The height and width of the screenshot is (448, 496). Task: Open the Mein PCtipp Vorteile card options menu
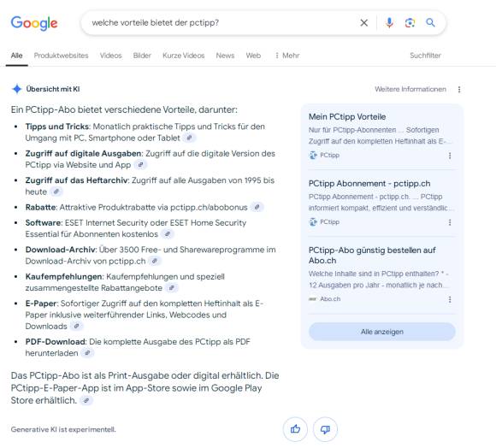450,156
